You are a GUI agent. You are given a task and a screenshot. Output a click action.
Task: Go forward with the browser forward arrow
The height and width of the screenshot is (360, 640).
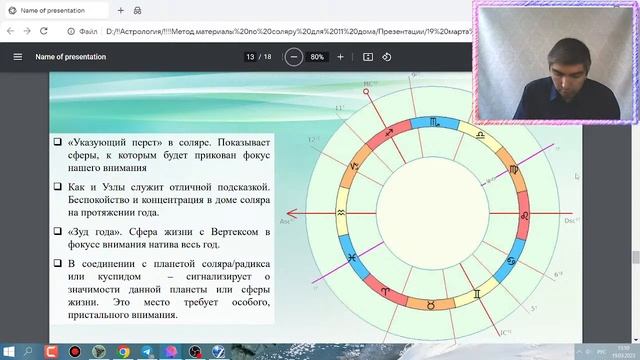pos(27,31)
